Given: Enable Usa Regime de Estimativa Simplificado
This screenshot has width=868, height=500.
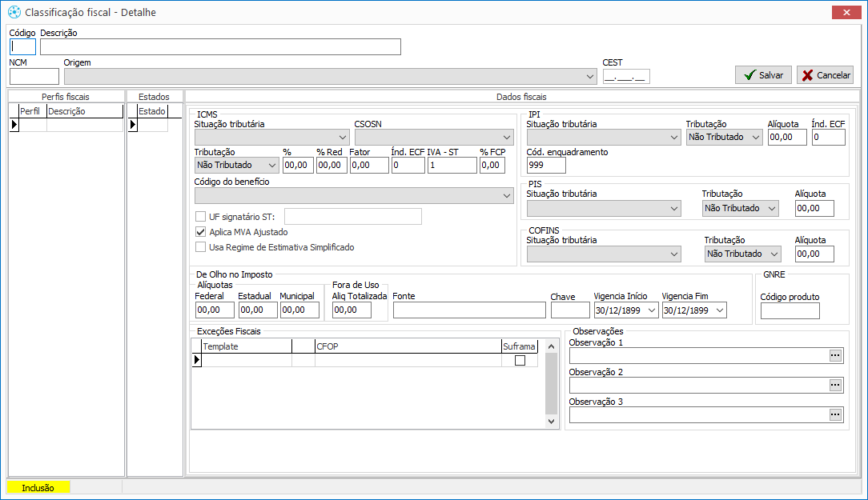Looking at the screenshot, I should point(201,247).
